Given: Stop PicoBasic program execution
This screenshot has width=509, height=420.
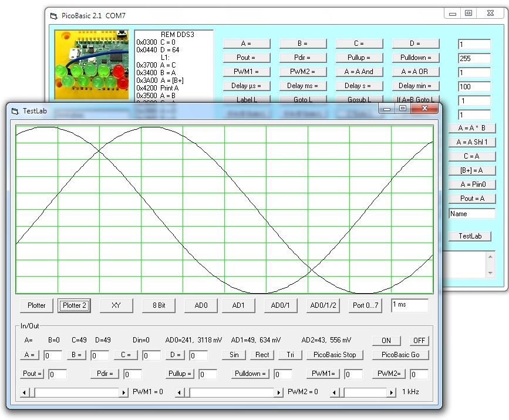Looking at the screenshot, I should tap(335, 355).
